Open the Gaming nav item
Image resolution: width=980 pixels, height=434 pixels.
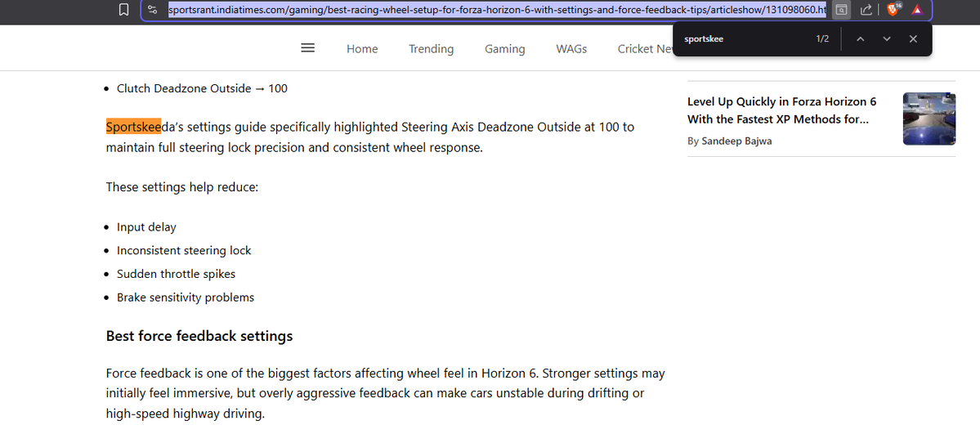coord(505,49)
